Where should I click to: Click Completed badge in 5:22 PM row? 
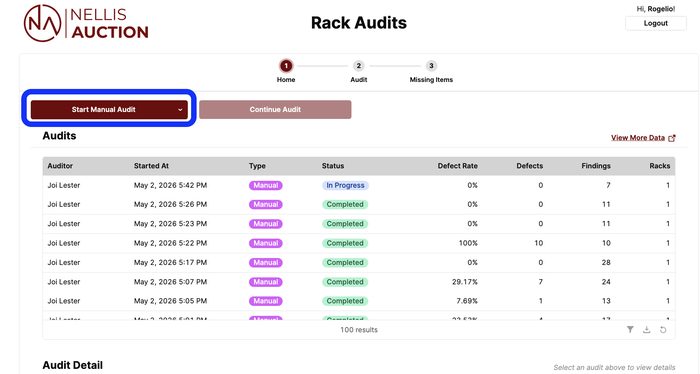tap(345, 243)
